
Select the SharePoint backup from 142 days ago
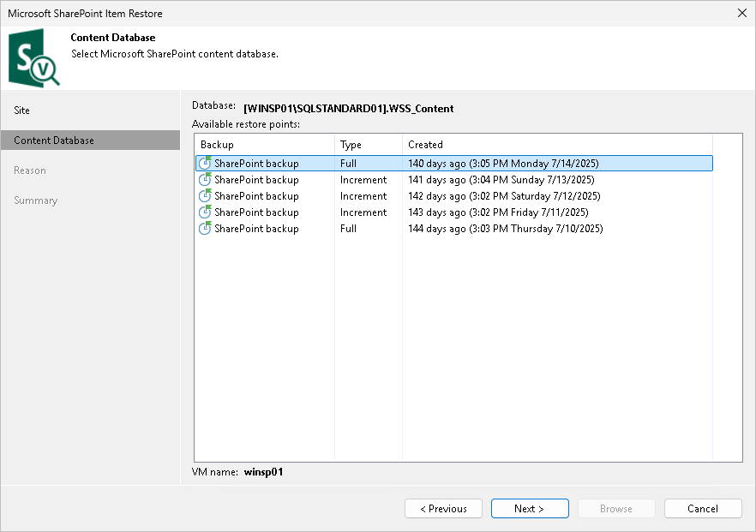point(454,196)
